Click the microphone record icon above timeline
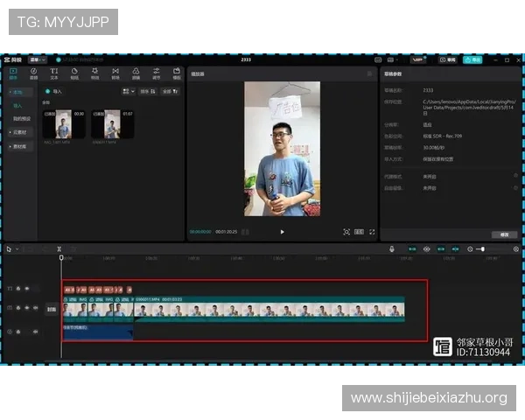The image size is (525, 420). pos(392,249)
